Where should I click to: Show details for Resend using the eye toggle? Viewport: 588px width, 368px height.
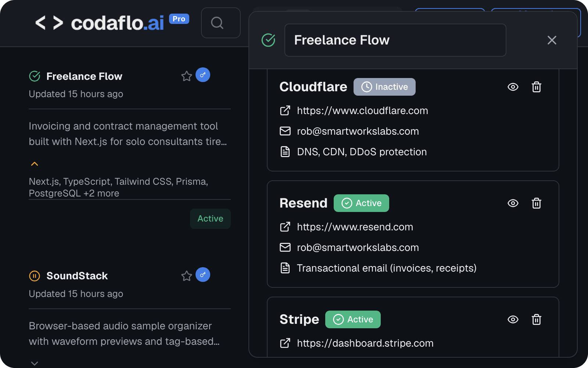513,203
